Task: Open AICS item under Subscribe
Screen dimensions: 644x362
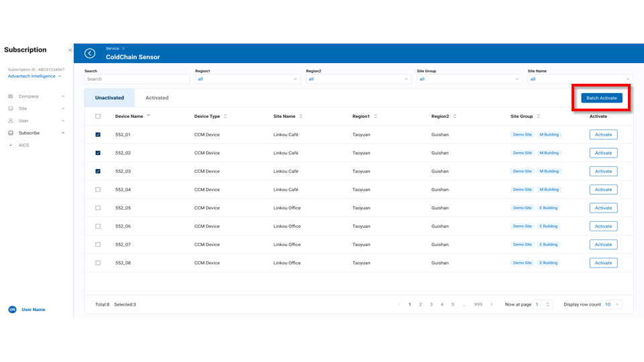Action: 23,145
